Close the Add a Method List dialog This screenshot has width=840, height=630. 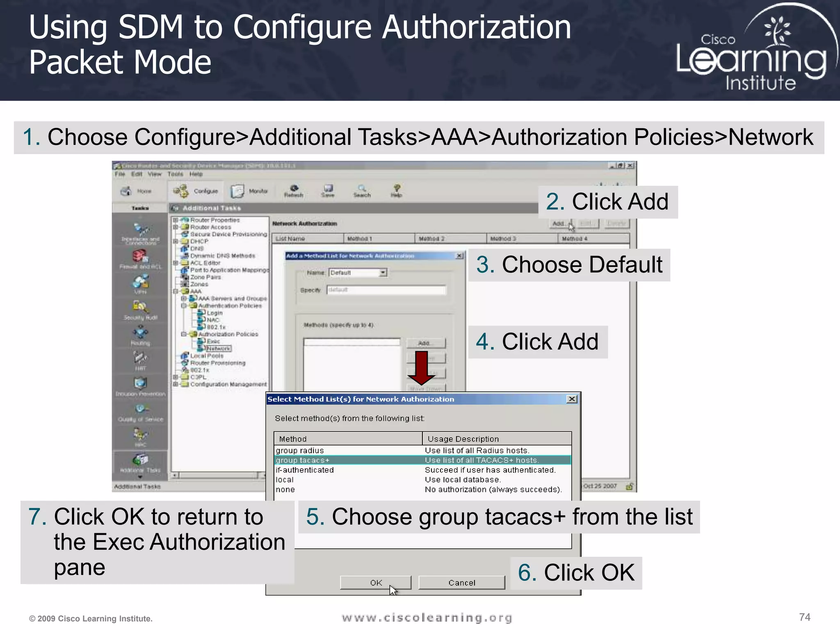coord(460,256)
